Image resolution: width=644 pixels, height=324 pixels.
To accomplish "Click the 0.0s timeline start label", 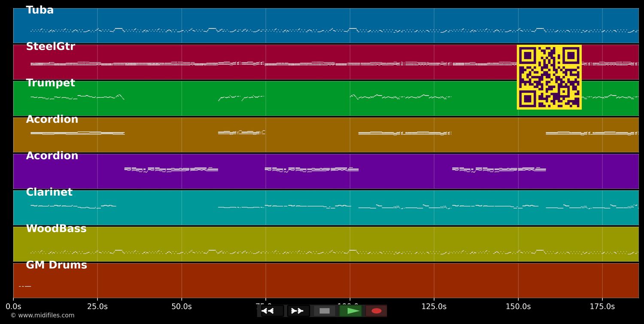I will coord(13,306).
